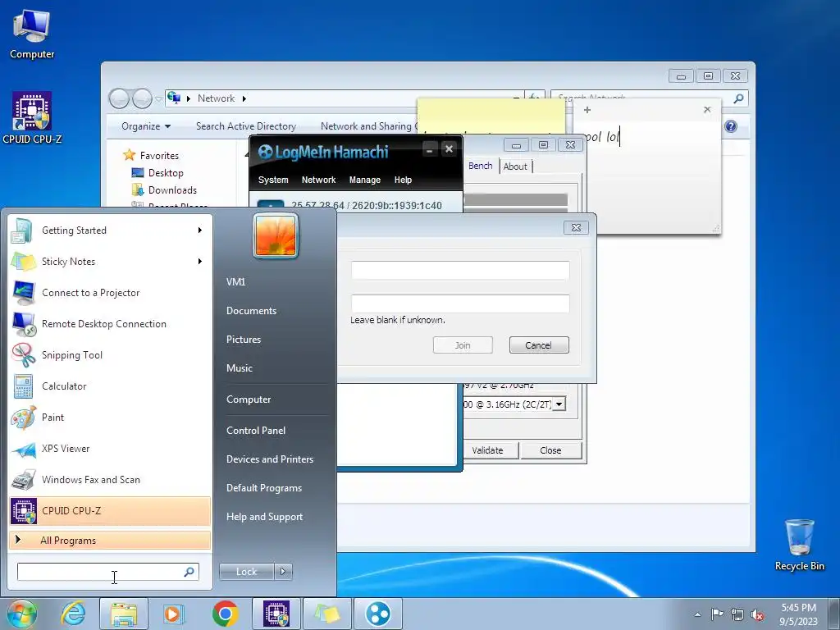This screenshot has width=840, height=630.
Task: Open Connect to a Projector
Action: tap(110, 293)
